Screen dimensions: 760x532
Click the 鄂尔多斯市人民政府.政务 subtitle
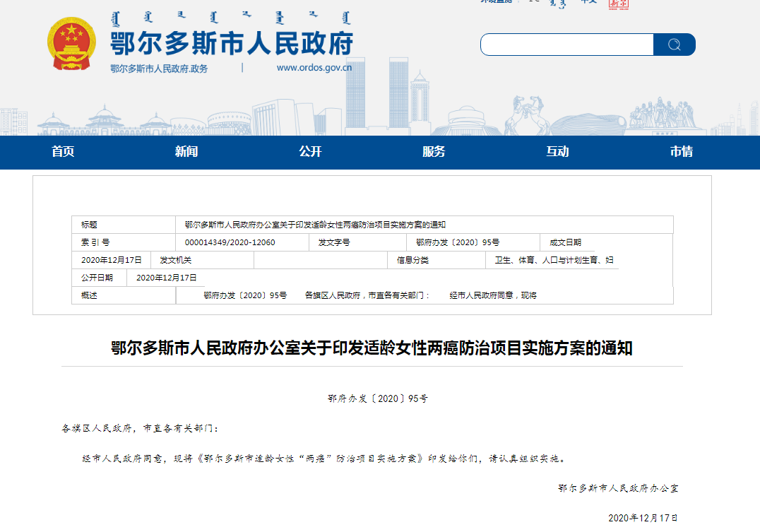pos(159,69)
